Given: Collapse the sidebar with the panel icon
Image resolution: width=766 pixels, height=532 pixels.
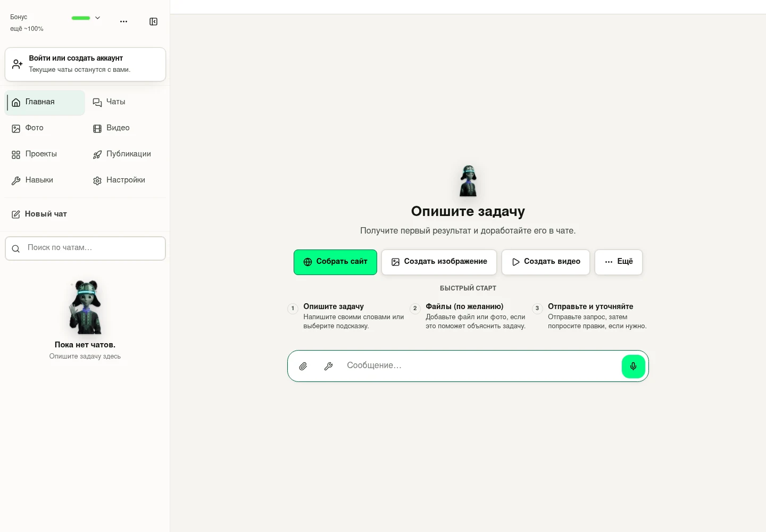Looking at the screenshot, I should (x=153, y=22).
